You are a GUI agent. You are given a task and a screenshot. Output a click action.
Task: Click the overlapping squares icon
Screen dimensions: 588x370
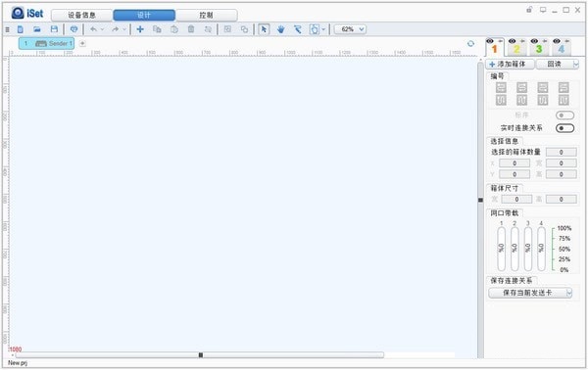[x=244, y=29]
